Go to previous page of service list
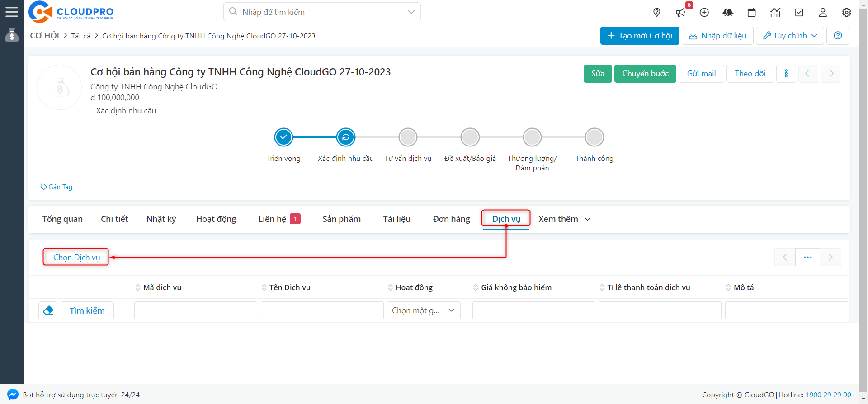The width and height of the screenshot is (868, 404). coord(785,257)
